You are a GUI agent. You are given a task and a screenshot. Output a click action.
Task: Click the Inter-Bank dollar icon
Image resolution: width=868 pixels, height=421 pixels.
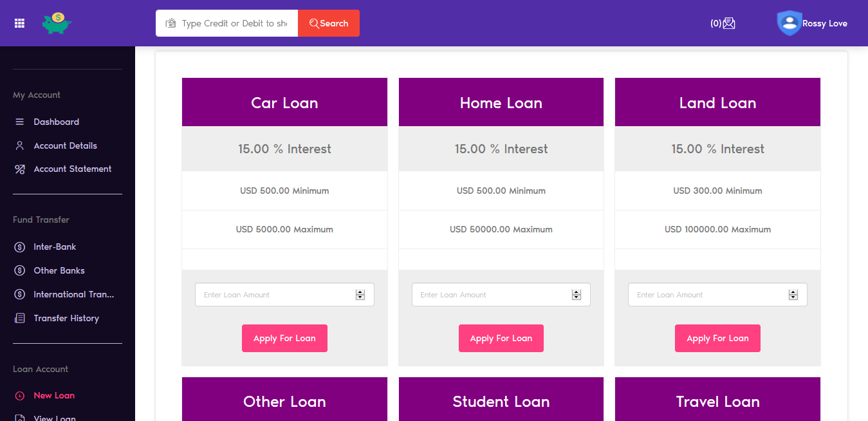20,247
